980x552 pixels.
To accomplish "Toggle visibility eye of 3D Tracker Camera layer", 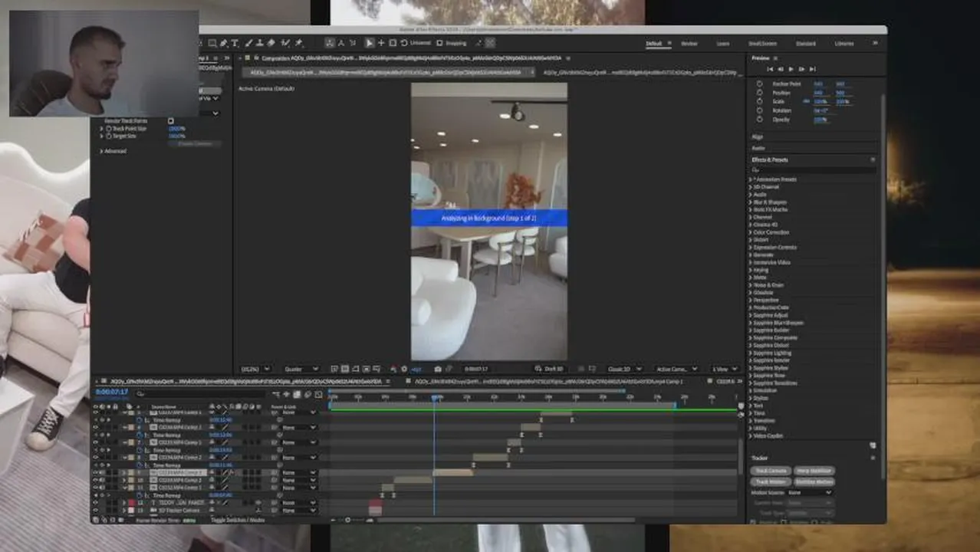I will click(x=96, y=510).
